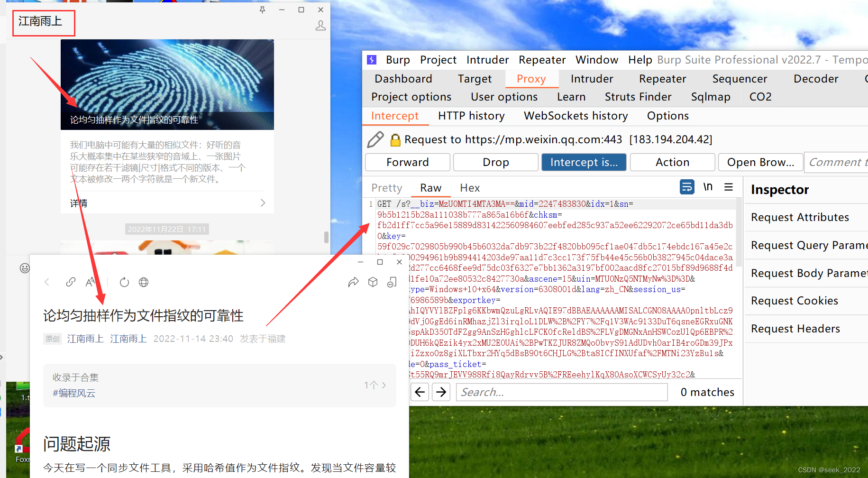Open the Struts Finder tab

click(x=638, y=97)
